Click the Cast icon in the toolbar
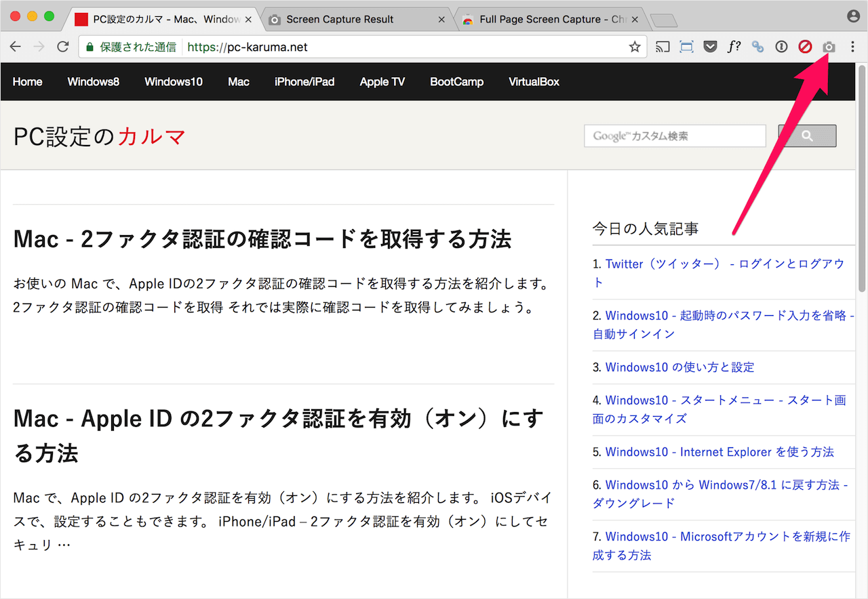The height and width of the screenshot is (599, 868). [x=663, y=47]
